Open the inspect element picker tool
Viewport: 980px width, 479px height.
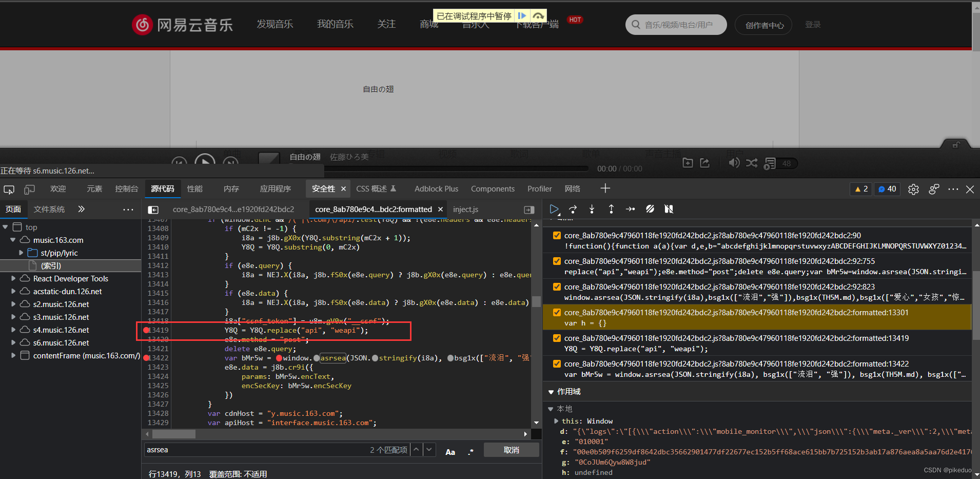(x=9, y=189)
